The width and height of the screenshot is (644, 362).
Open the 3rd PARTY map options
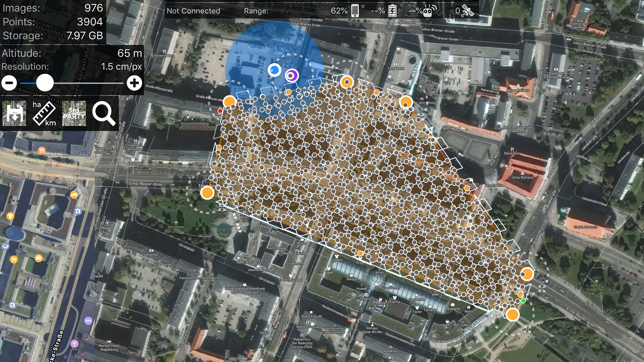point(74,113)
